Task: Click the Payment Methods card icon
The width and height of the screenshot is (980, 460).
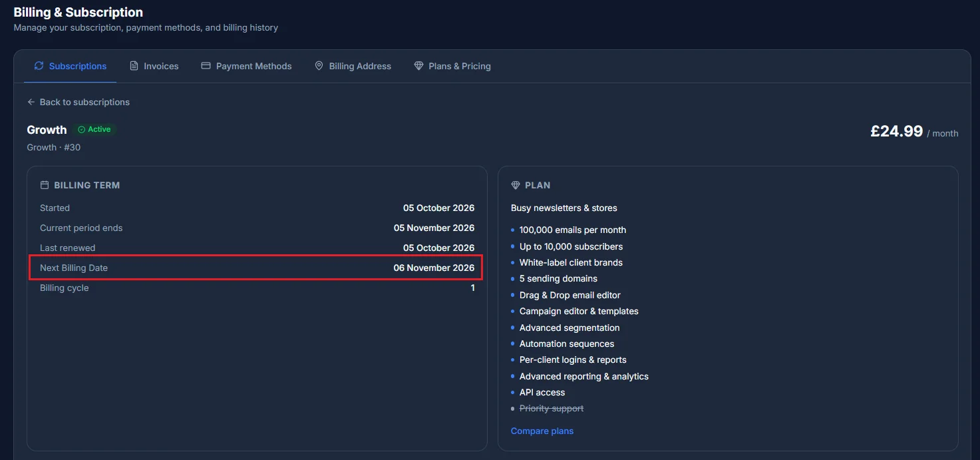Action: click(x=206, y=66)
